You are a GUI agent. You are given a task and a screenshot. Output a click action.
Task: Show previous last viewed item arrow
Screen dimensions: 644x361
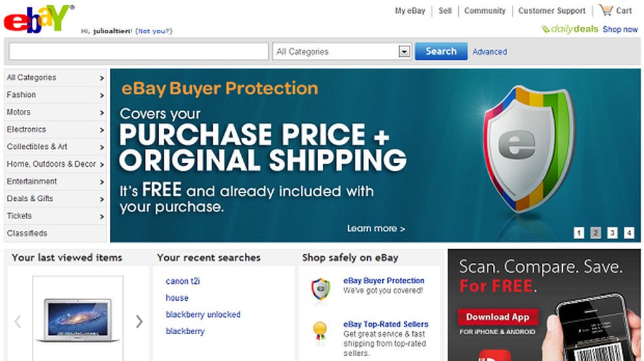tap(18, 321)
